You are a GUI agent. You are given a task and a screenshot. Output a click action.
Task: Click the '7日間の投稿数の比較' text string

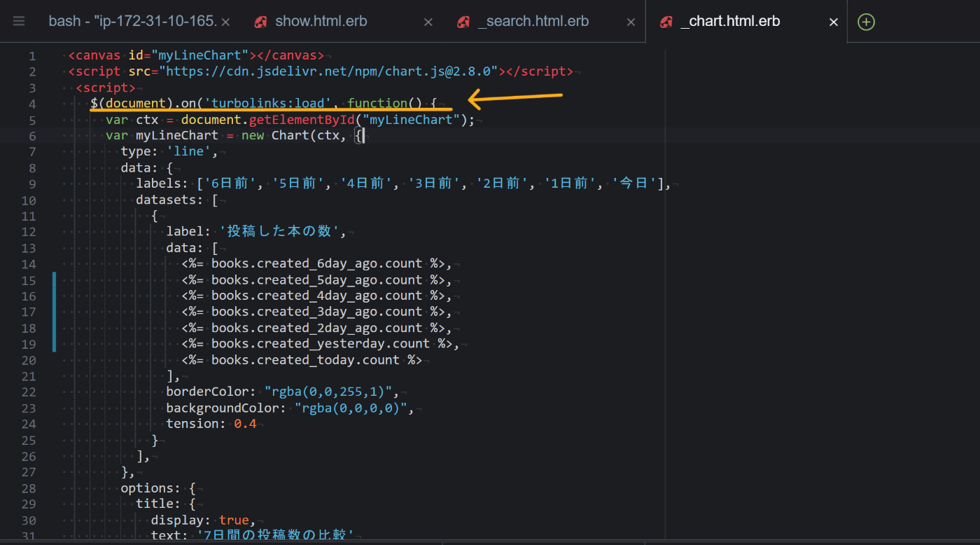pos(276,536)
